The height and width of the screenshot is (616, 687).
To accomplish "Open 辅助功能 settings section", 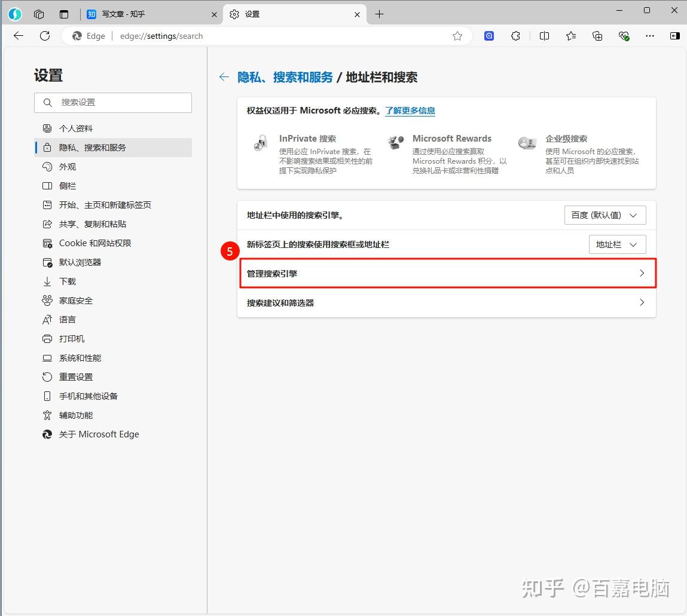I will pos(113,415).
